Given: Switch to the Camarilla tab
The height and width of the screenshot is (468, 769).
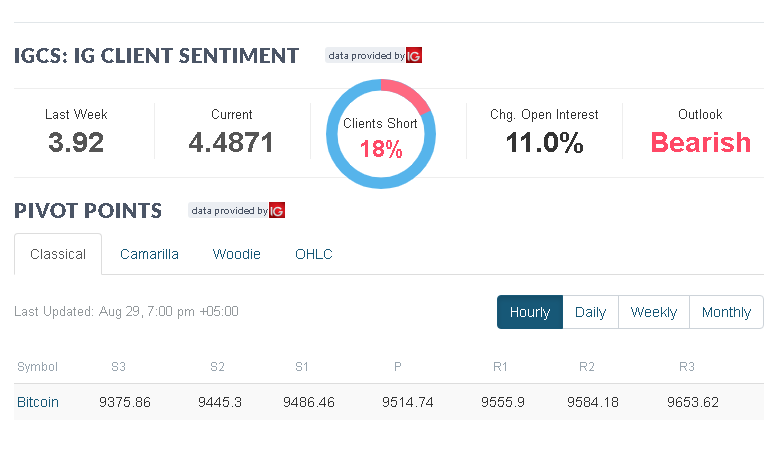Looking at the screenshot, I should pos(149,254).
